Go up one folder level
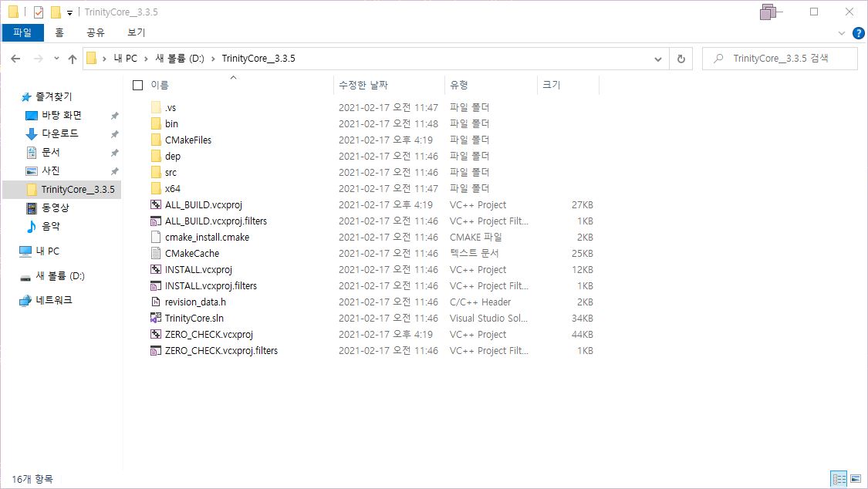Screen dimensions: 868x489 73,59
